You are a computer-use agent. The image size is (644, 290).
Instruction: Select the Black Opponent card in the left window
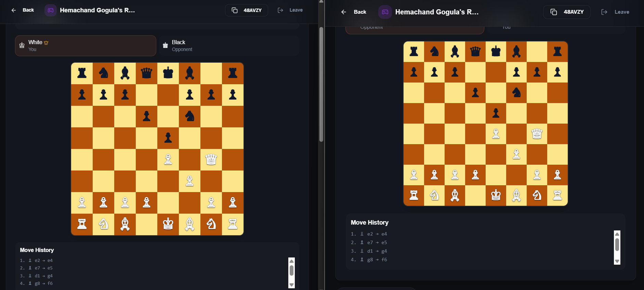229,46
